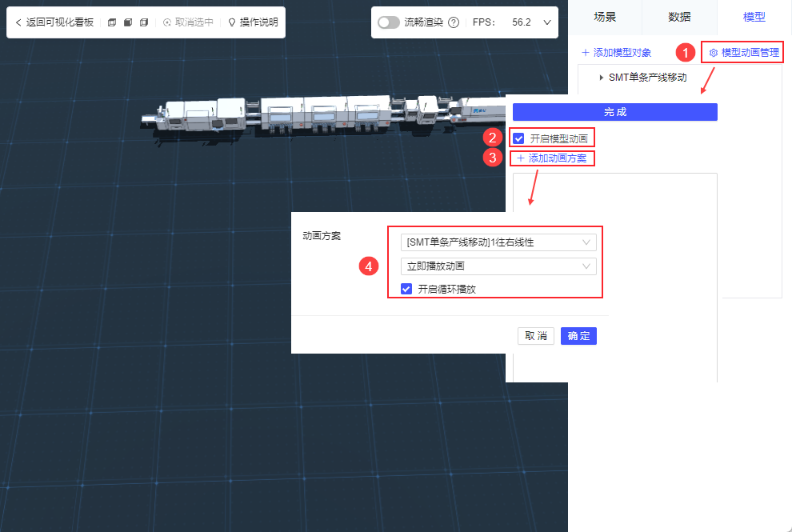Open 操作说明 instructions
792x532 pixels.
(253, 22)
